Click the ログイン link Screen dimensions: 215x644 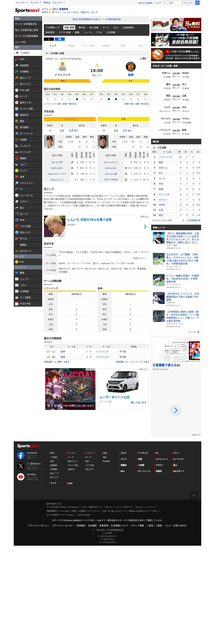46,12
